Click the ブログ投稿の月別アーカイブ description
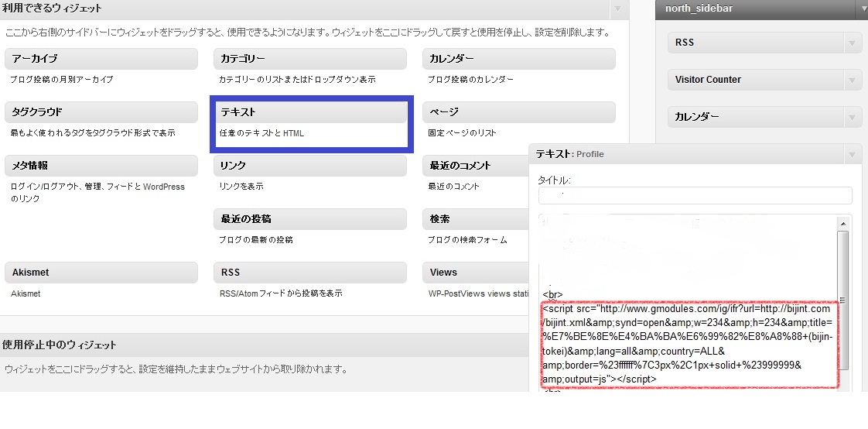Image resolution: width=868 pixels, height=429 pixels. coord(61,80)
